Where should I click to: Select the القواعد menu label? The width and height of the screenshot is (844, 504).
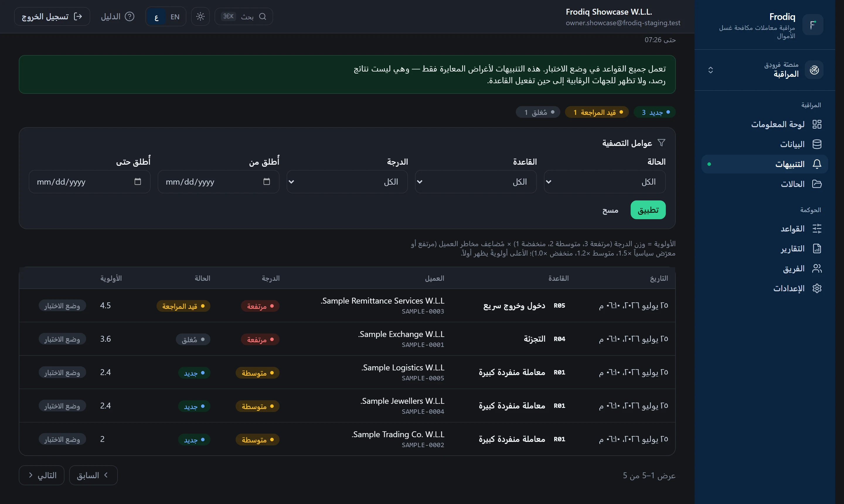coord(792,229)
